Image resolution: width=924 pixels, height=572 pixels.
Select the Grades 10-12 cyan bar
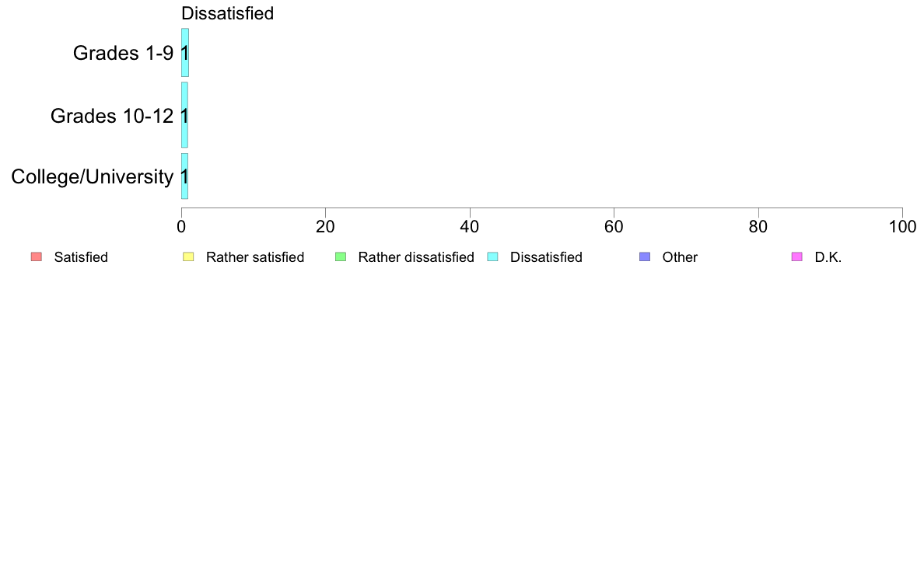pyautogui.click(x=184, y=115)
